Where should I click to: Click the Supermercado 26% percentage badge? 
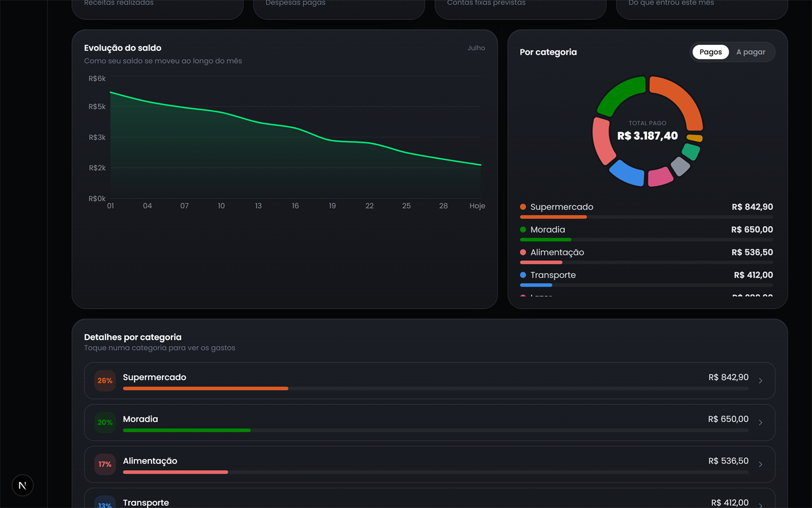[x=105, y=381]
